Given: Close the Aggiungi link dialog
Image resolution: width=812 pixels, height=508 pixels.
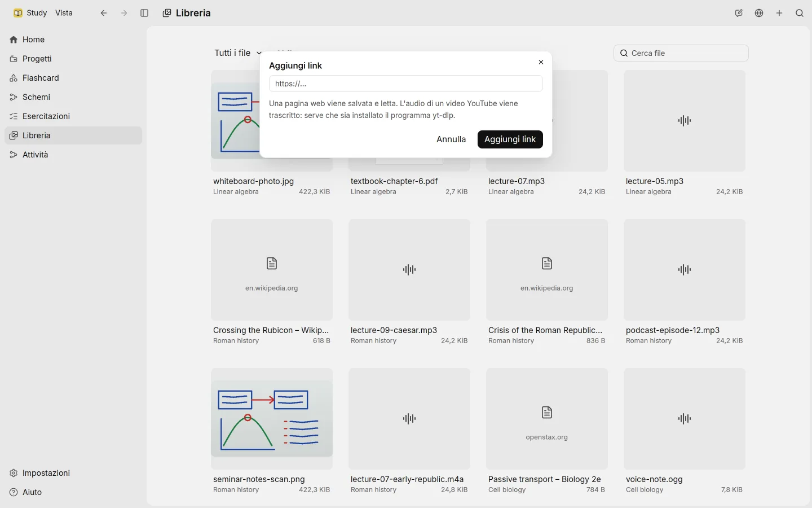Looking at the screenshot, I should pyautogui.click(x=541, y=62).
